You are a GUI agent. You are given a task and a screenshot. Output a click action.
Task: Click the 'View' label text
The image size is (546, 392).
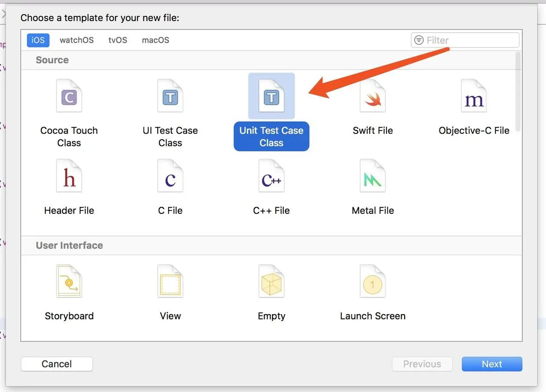[x=170, y=316]
